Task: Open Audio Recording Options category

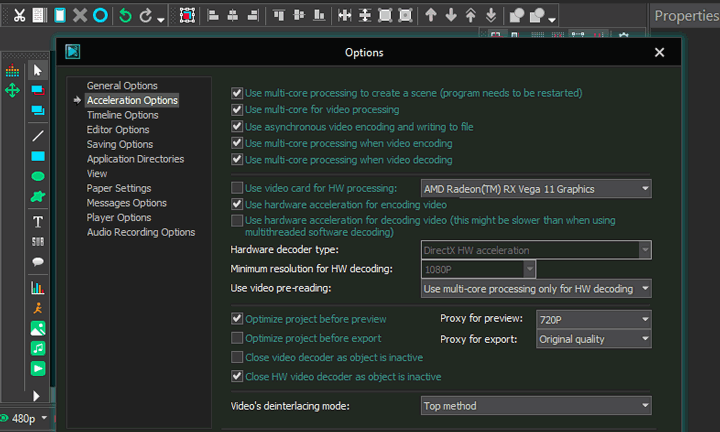Action: [x=140, y=232]
